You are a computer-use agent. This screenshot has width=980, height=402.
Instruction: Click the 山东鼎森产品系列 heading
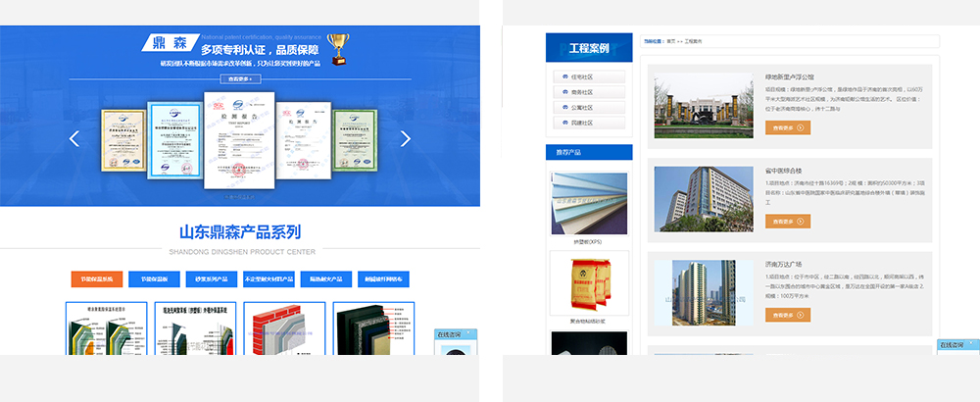coord(240,232)
